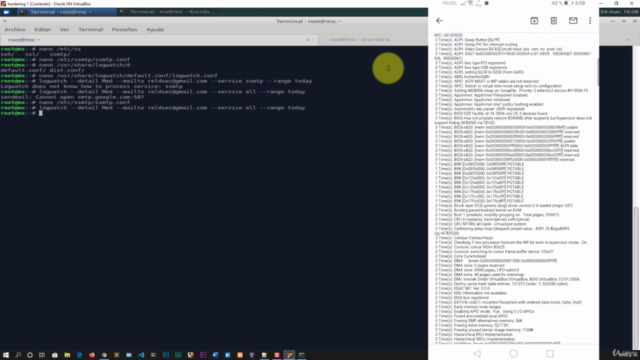Screen dimensions: 640x360
Task: Click the 'Terminal - root@mx: ~' window title bar
Action: (x=309, y=21)
